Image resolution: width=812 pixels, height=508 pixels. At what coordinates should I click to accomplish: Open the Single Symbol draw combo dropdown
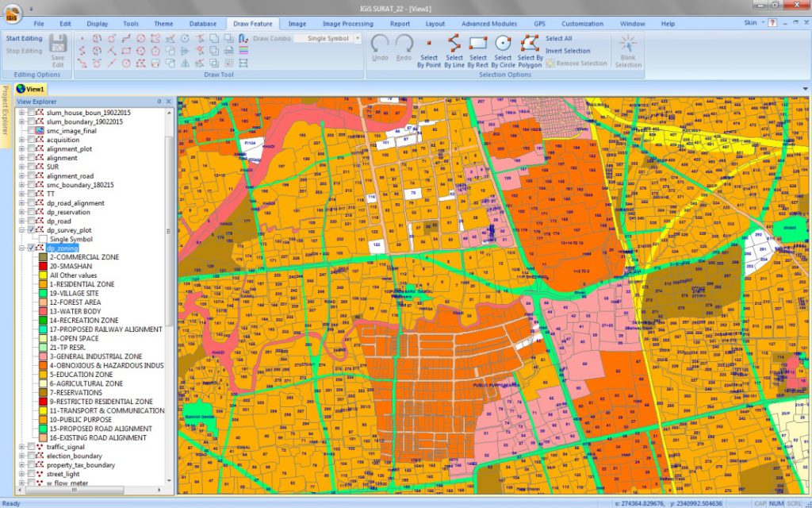[358, 38]
